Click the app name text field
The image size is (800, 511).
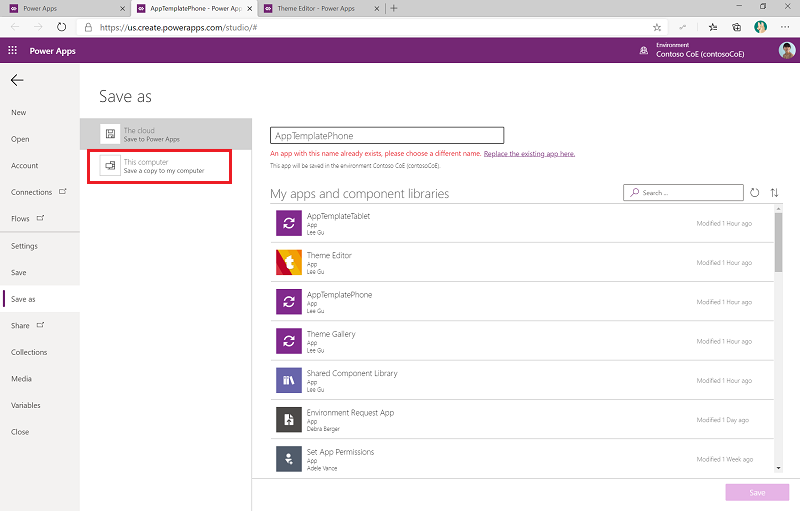point(387,135)
